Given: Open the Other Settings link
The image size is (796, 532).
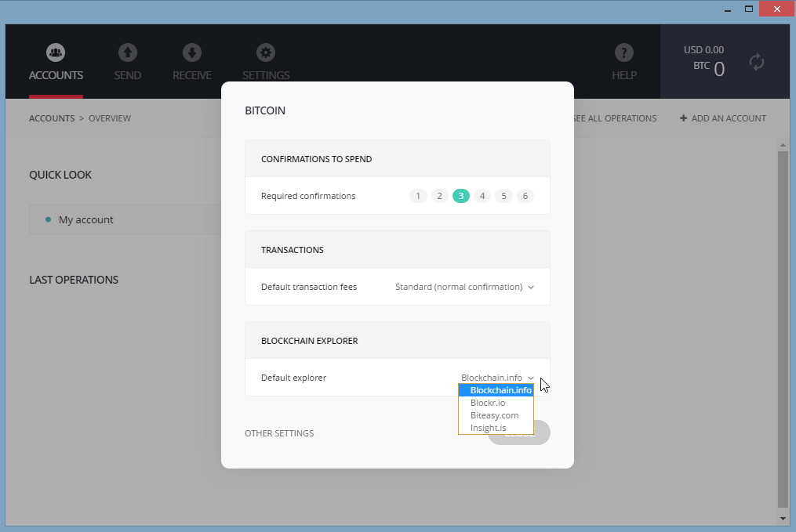Looking at the screenshot, I should 279,433.
